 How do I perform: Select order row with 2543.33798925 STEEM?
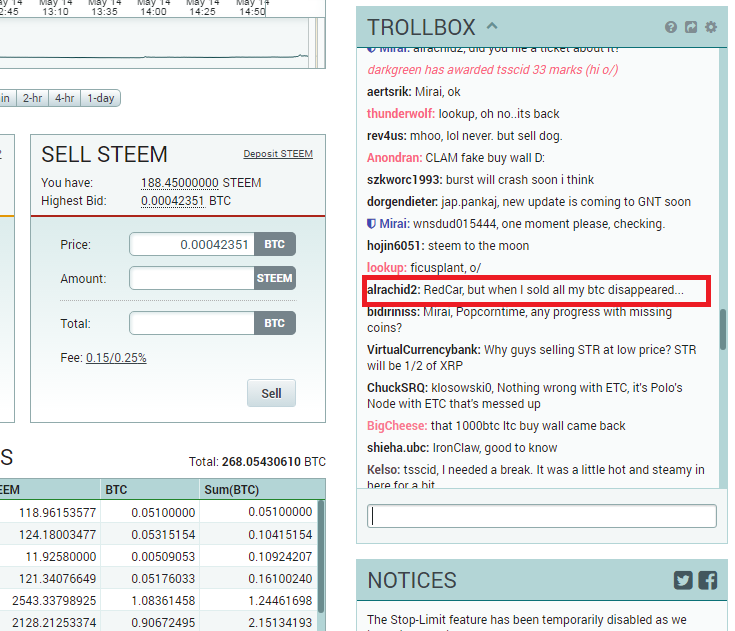tap(158, 601)
